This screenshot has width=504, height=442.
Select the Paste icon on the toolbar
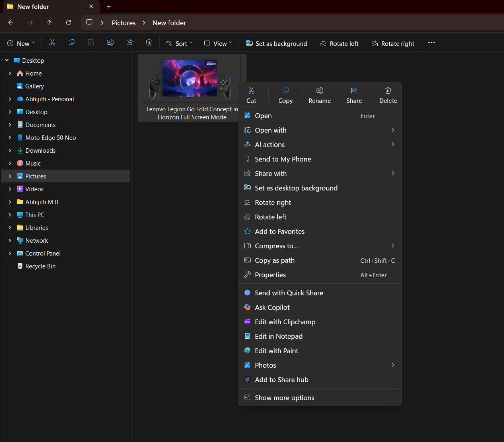[91, 42]
